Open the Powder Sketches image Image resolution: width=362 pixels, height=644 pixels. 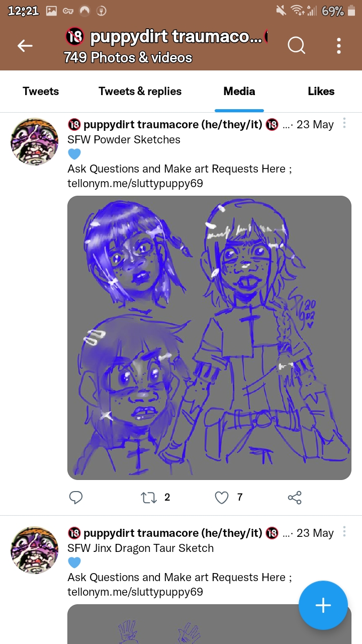tap(209, 338)
